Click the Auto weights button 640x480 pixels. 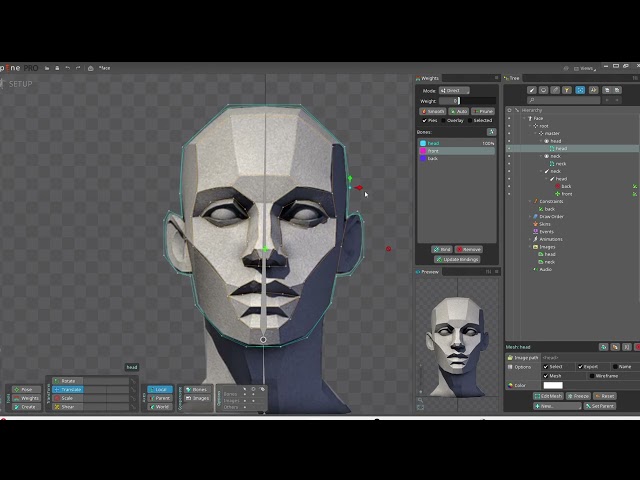(458, 111)
